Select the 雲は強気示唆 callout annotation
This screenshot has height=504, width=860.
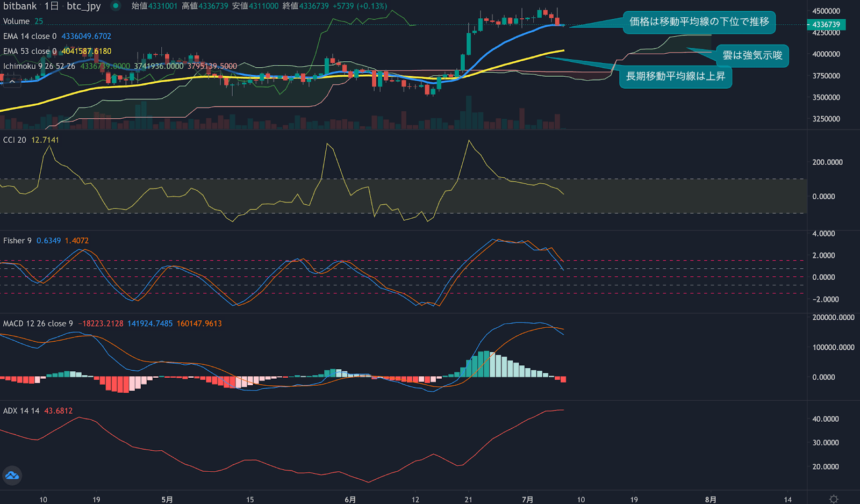(752, 55)
